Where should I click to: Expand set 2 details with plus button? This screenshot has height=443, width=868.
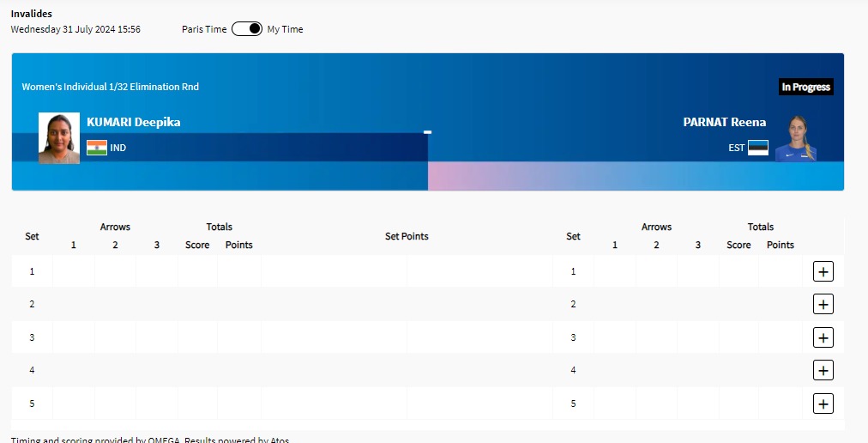click(823, 304)
